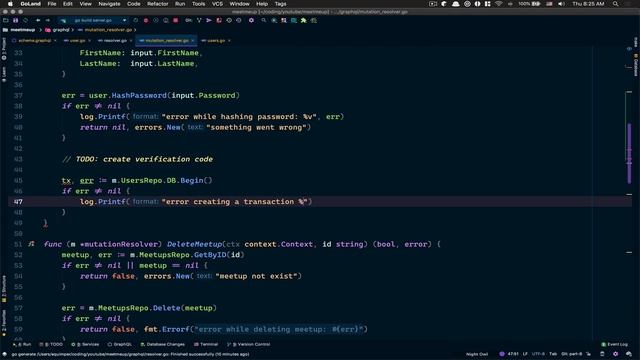Start debugging with the red bug icon

tap(146, 20)
